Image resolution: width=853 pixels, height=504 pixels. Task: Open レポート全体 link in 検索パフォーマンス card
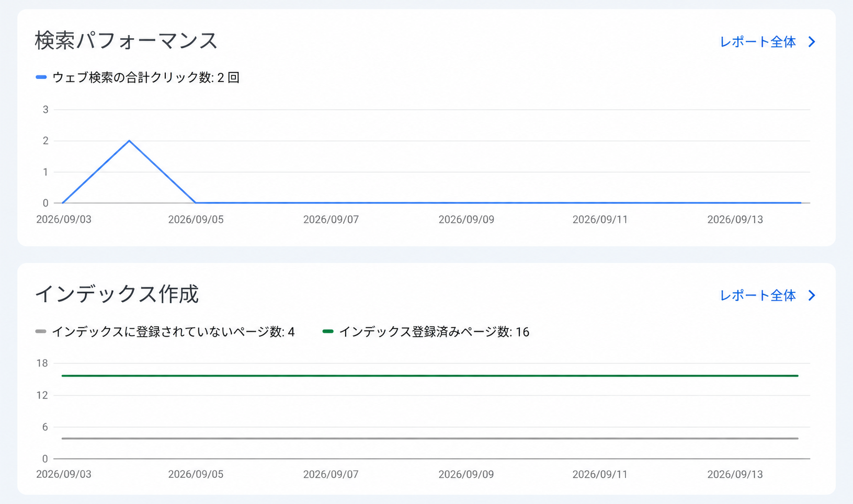758,42
